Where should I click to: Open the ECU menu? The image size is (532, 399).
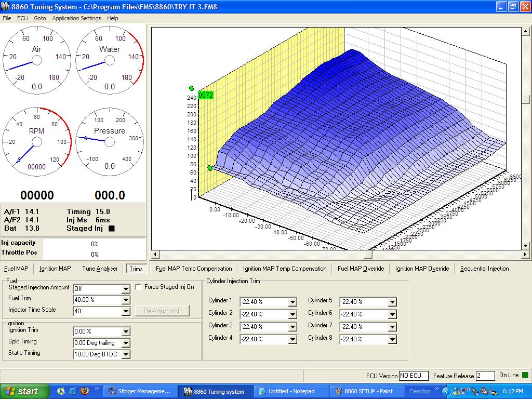pos(22,18)
